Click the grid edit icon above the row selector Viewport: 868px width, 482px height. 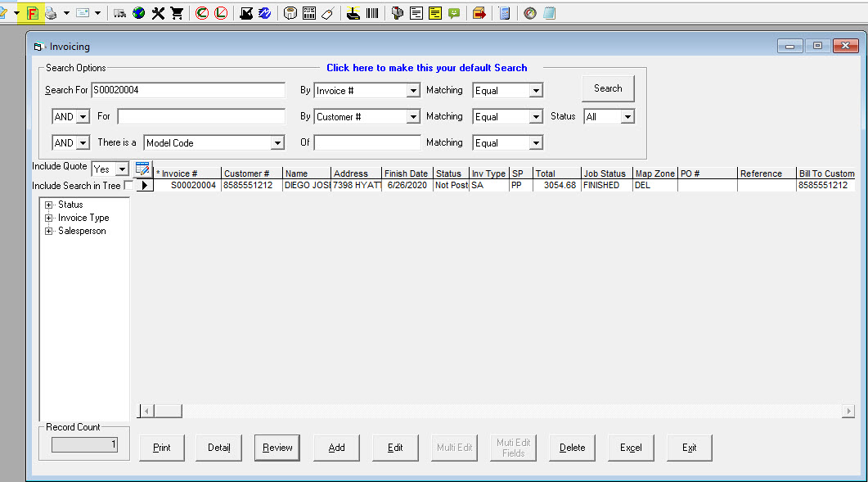click(x=142, y=169)
